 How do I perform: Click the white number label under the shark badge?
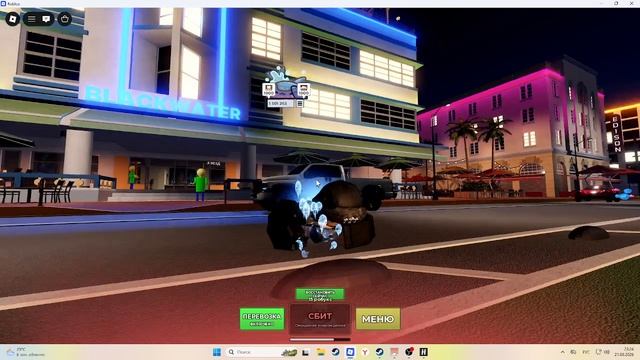click(x=280, y=104)
